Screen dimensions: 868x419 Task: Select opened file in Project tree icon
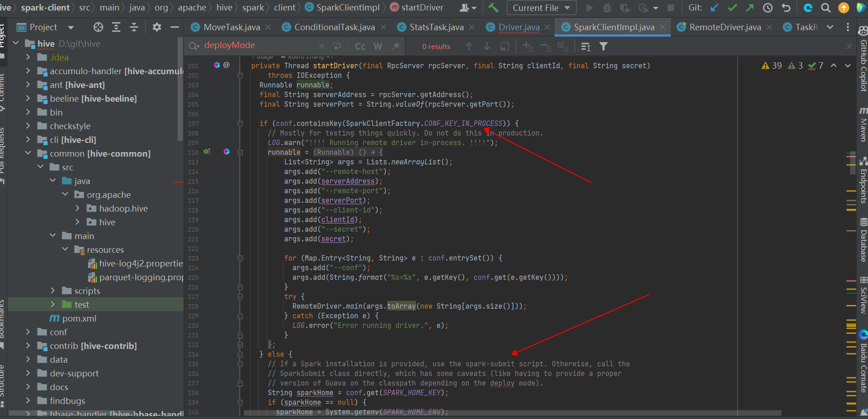(98, 27)
